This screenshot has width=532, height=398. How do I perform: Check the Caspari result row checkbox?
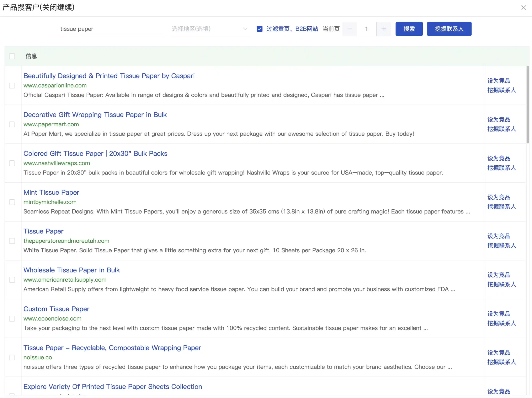coord(12,86)
